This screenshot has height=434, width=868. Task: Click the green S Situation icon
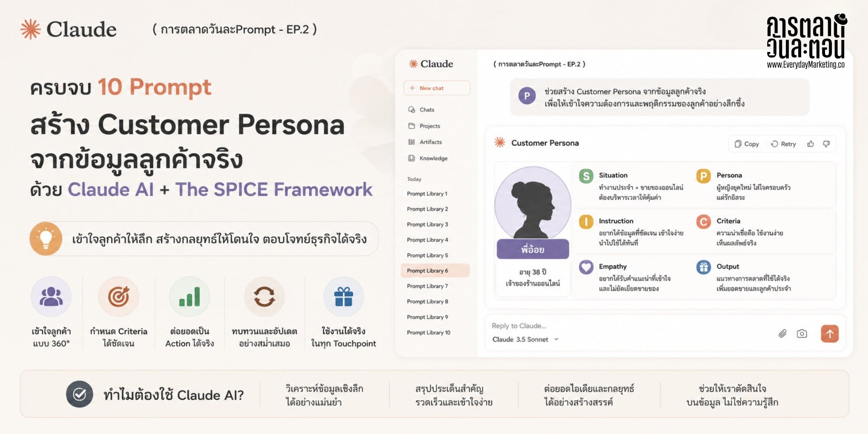586,176
